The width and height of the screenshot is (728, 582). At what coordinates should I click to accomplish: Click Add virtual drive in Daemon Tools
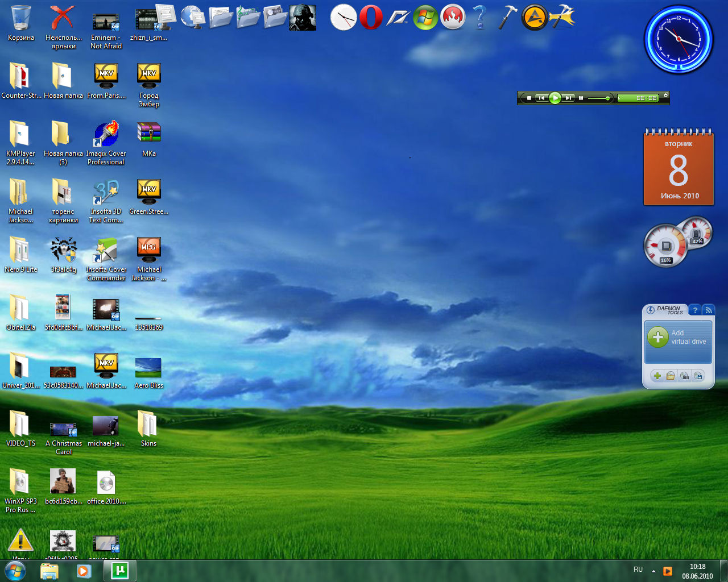point(678,338)
